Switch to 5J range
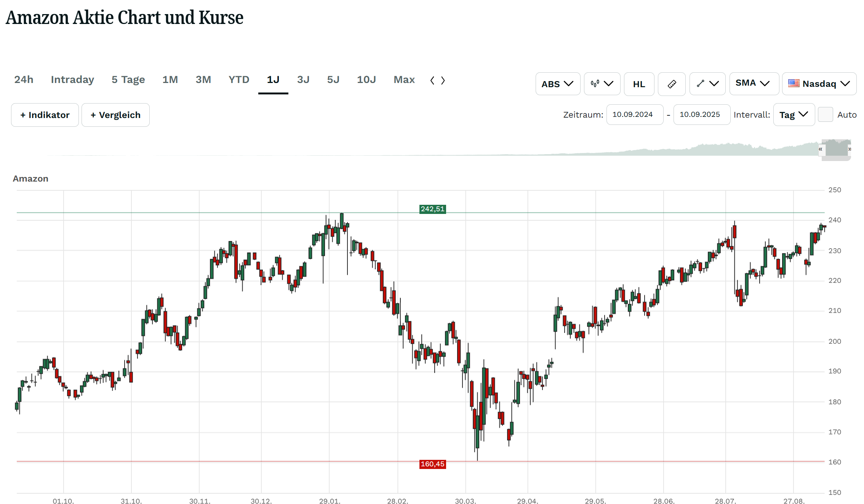 (x=333, y=80)
